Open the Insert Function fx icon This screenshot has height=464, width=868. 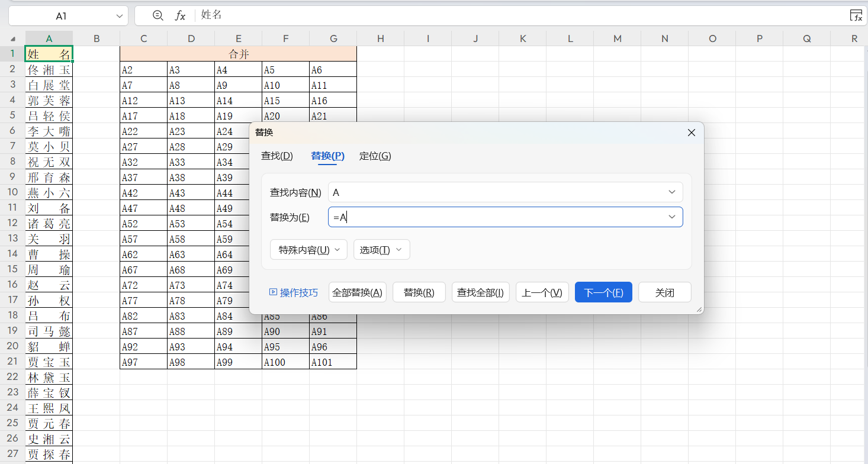coord(180,15)
